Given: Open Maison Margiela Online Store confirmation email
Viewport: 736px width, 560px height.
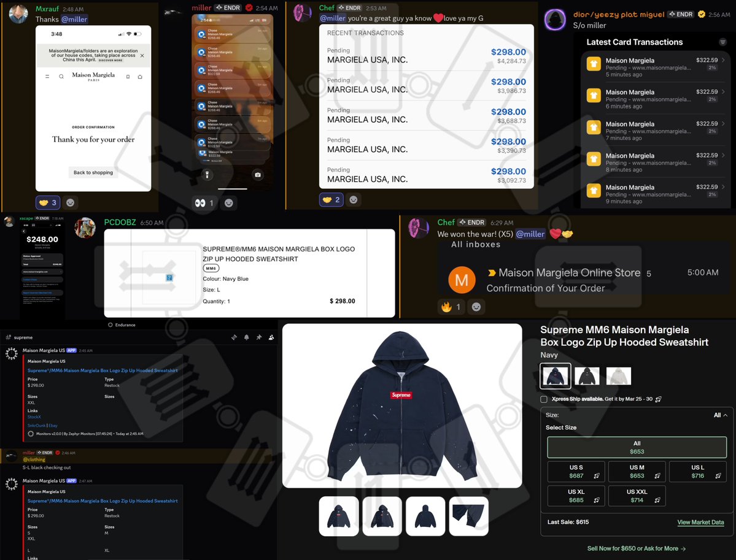Looking at the screenshot, I should (584, 280).
